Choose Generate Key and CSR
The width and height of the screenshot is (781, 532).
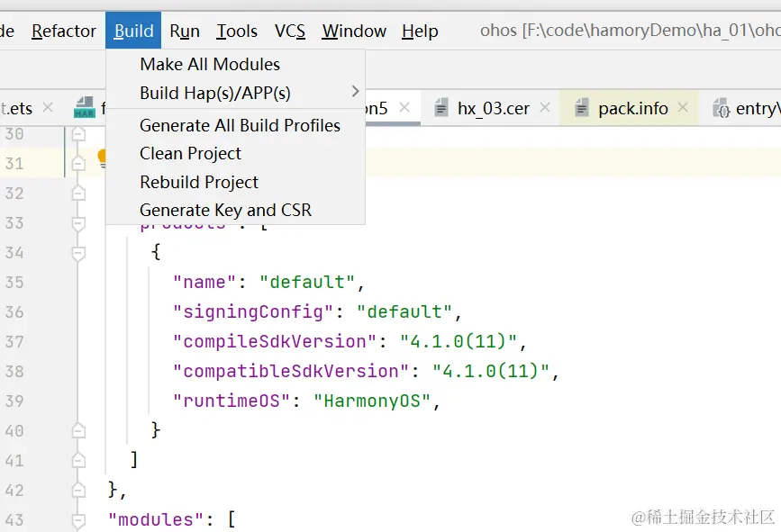(x=235, y=210)
